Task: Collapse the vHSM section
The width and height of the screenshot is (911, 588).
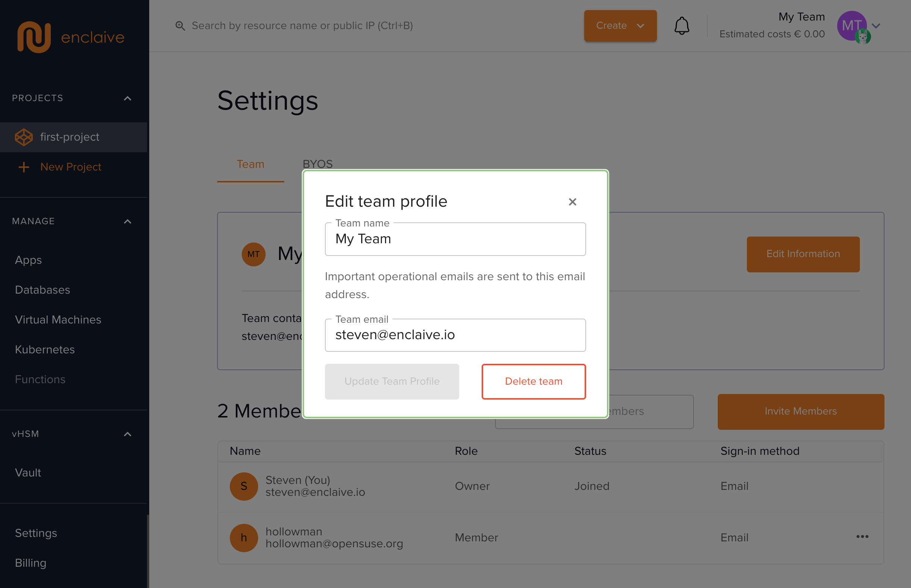Action: coord(128,434)
